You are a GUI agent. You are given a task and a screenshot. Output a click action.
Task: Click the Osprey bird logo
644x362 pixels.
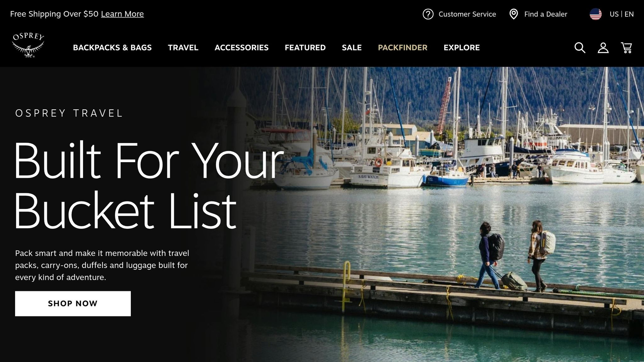28,45
